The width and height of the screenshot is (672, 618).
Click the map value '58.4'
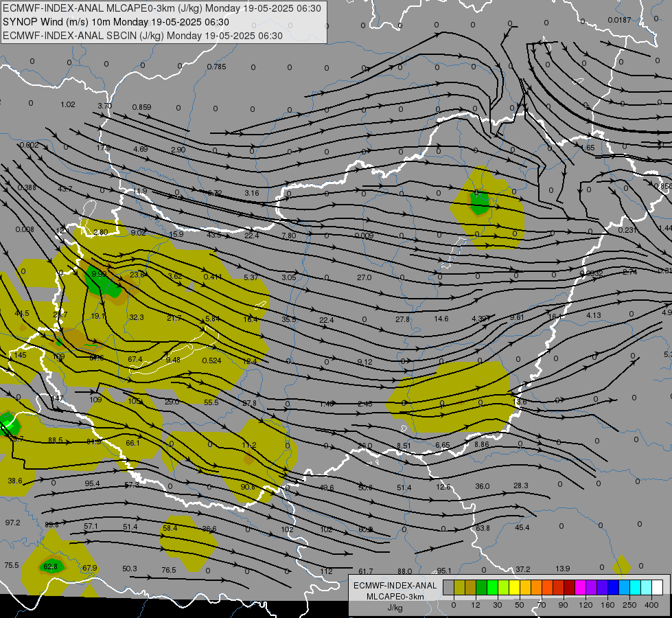pos(170,528)
